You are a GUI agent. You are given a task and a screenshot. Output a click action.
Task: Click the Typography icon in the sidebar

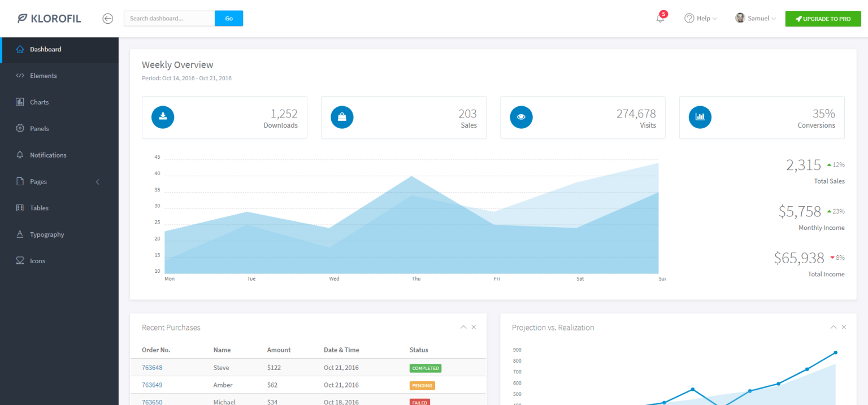click(x=19, y=234)
